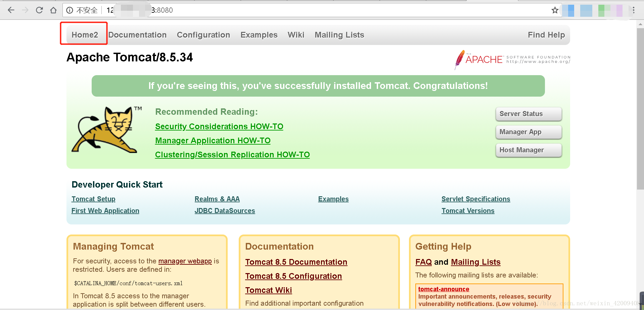This screenshot has width=644, height=310.
Task: Click the Getting Help heading
Action: pos(443,247)
